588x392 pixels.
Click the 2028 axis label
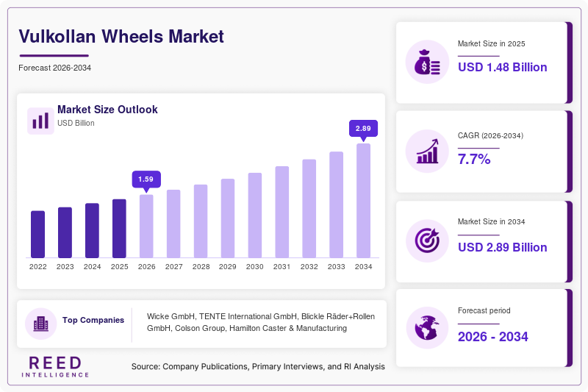point(201,267)
